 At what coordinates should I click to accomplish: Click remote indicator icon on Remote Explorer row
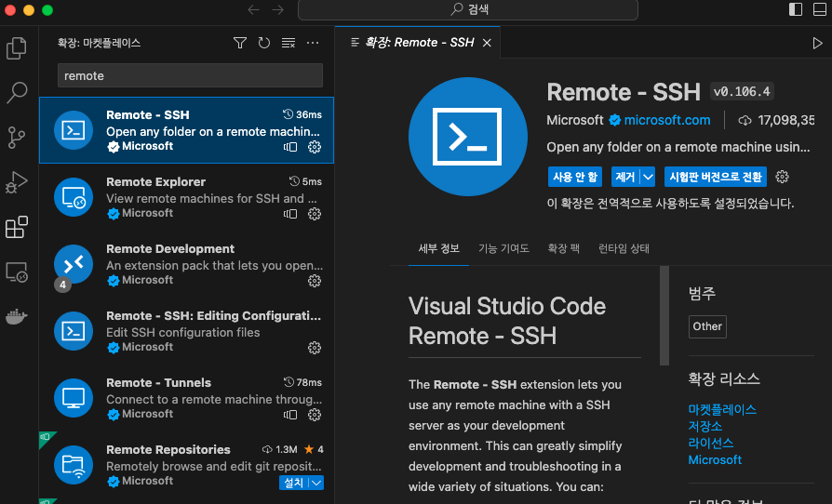point(290,214)
